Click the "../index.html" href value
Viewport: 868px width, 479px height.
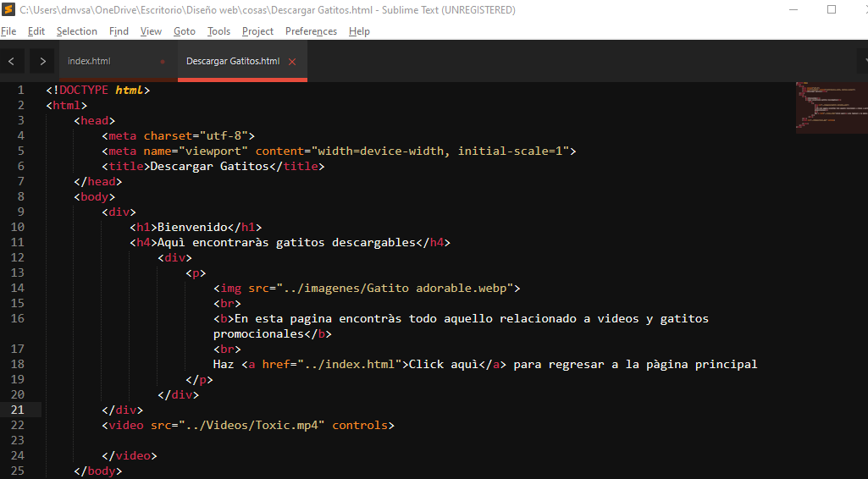click(349, 365)
